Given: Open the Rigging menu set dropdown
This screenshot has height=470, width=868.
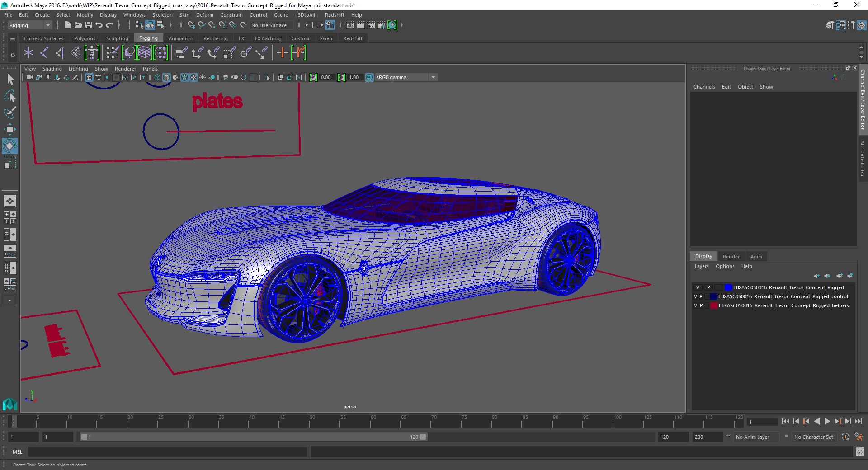Looking at the screenshot, I should [29, 25].
